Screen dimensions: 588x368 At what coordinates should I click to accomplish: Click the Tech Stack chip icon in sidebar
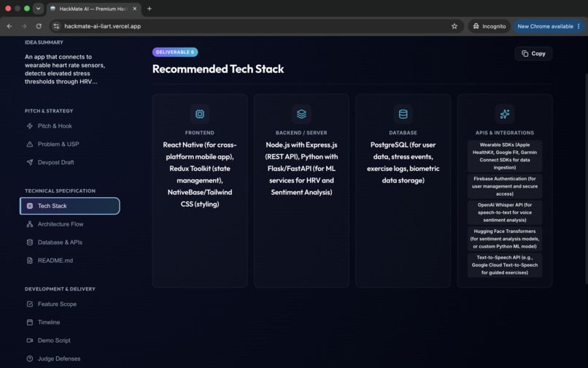[x=30, y=206]
